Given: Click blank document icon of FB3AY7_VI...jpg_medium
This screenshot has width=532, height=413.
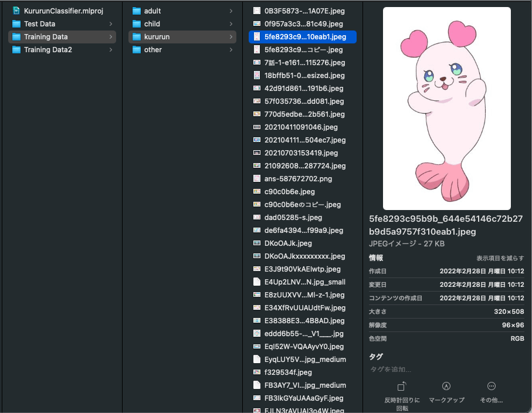Looking at the screenshot, I should click(257, 385).
